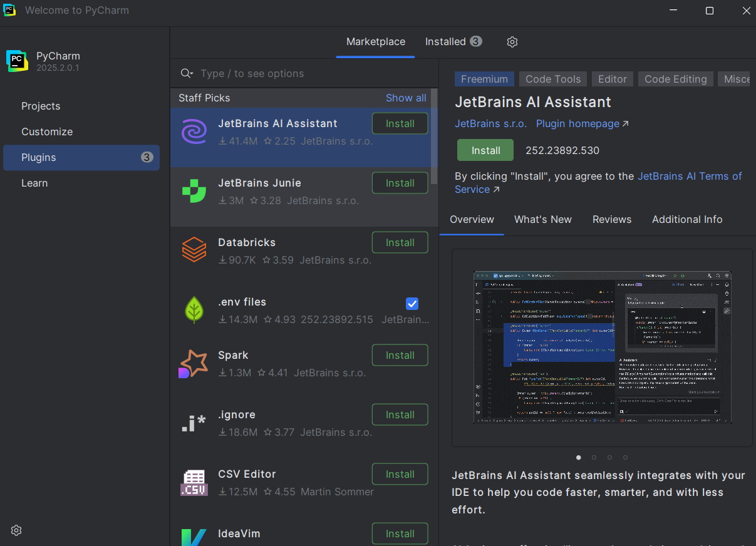
Task: Install the CSV Editor plugin
Action: point(400,474)
